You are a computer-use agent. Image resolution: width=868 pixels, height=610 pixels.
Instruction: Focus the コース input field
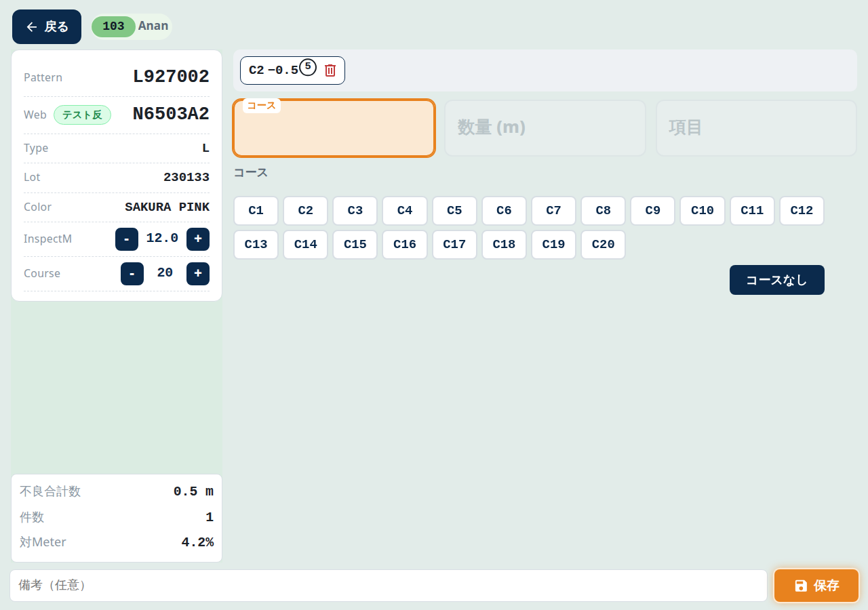click(x=334, y=128)
